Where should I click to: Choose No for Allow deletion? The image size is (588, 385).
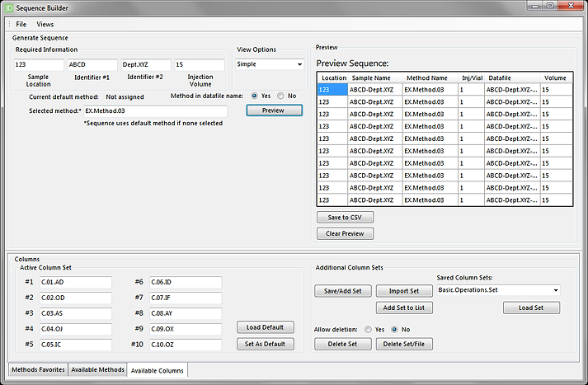coord(394,330)
